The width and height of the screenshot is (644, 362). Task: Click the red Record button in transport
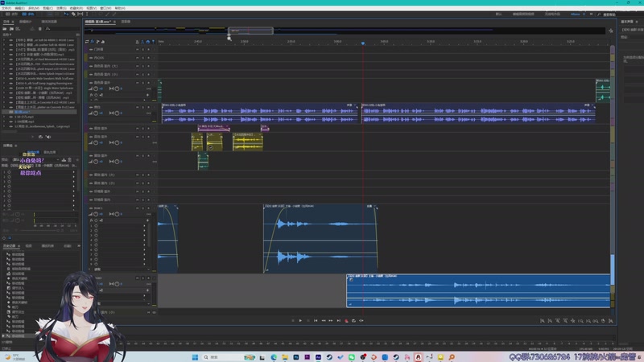coord(346,320)
